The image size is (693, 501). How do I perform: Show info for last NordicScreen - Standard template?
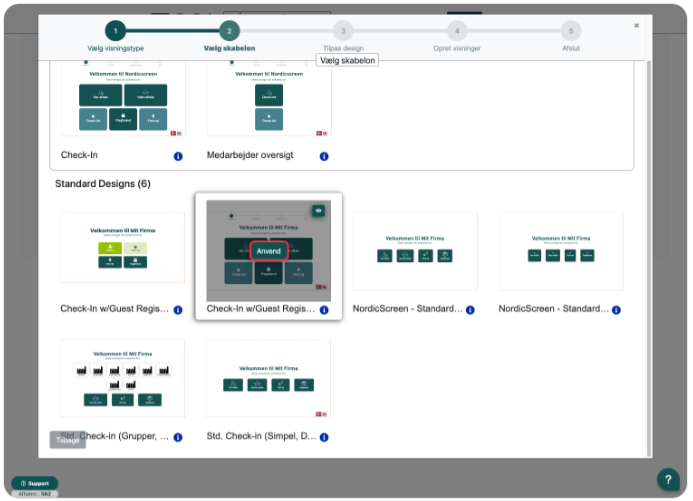(616, 310)
